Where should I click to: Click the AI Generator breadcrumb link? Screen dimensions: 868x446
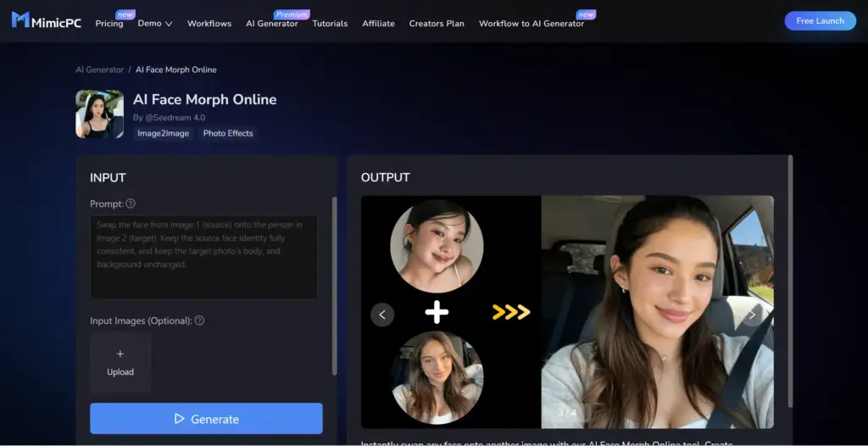pyautogui.click(x=99, y=70)
